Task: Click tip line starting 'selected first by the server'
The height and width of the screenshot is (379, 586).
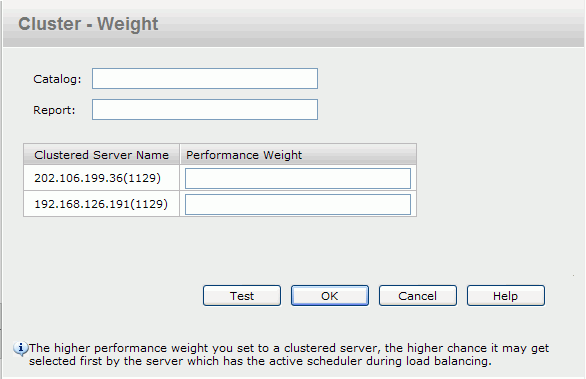Action: tap(260, 361)
